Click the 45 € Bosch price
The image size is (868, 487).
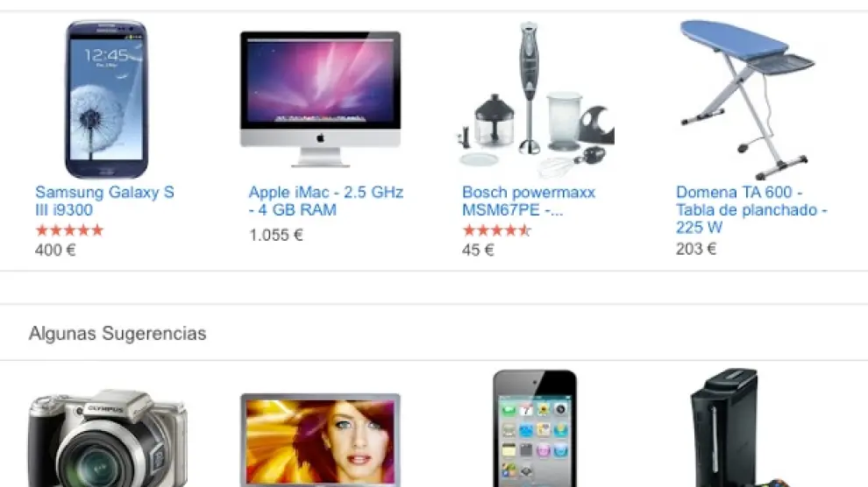click(x=478, y=250)
